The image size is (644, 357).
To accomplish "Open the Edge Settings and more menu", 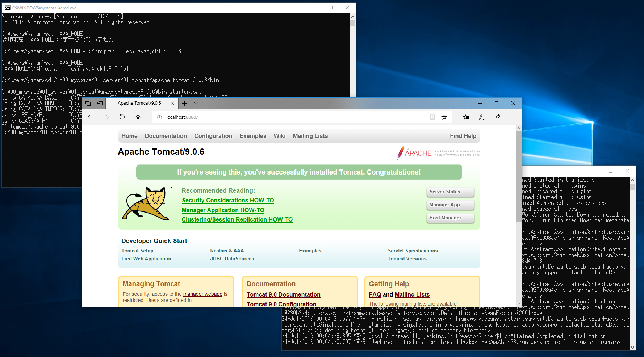I will (514, 117).
